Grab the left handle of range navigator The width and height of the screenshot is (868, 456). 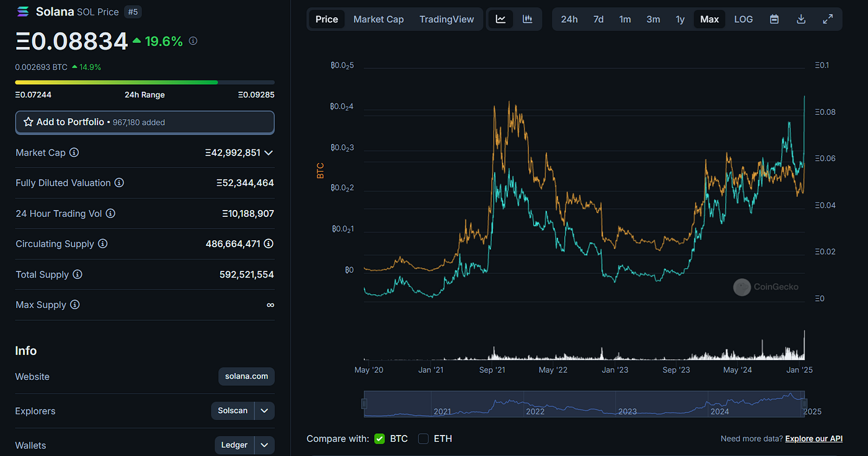(365, 404)
